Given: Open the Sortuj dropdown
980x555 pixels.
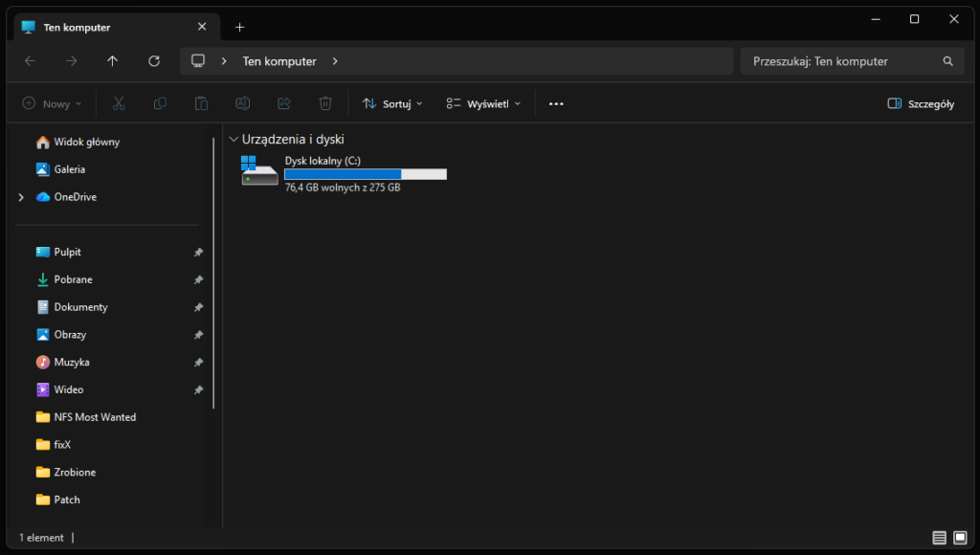Looking at the screenshot, I should point(392,103).
